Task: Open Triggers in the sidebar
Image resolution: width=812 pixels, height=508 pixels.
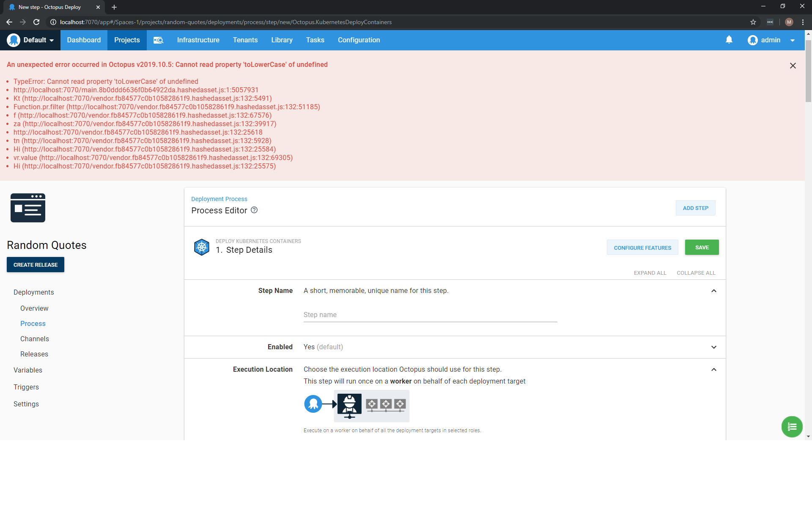Action: 26,387
